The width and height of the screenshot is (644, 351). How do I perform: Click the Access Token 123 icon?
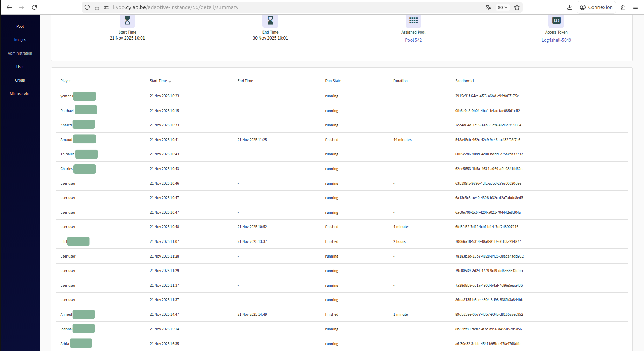pyautogui.click(x=556, y=21)
